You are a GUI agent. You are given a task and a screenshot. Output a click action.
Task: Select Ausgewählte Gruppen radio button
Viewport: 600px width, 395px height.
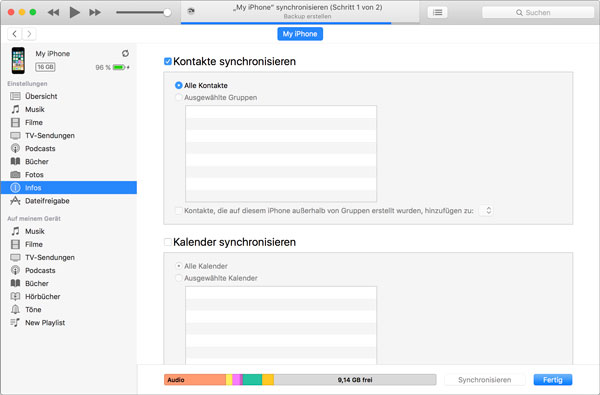(x=178, y=98)
